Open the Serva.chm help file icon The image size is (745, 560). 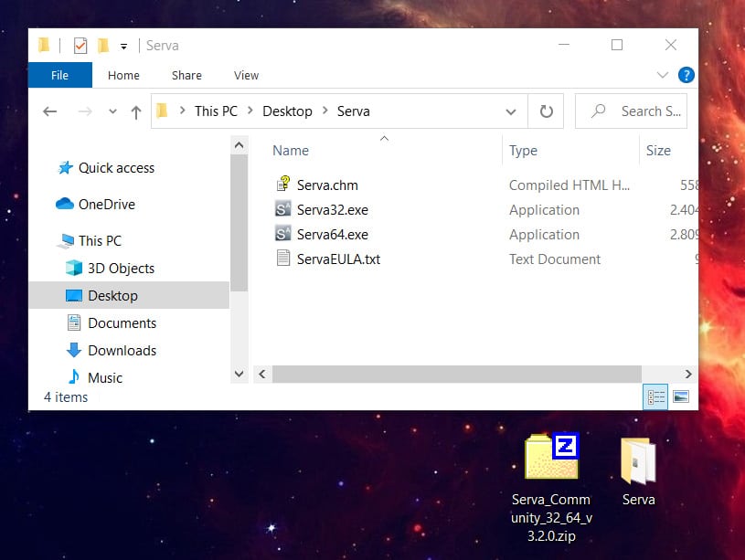pos(283,185)
